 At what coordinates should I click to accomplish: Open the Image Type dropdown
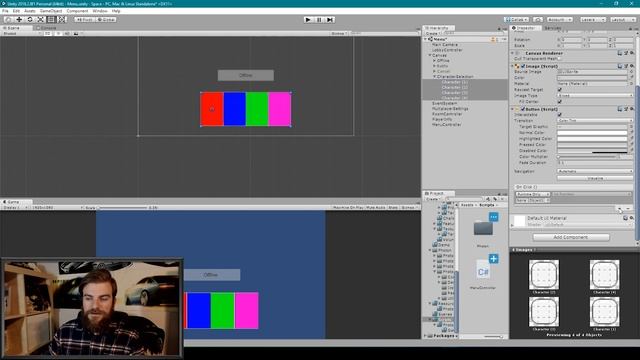594,95
